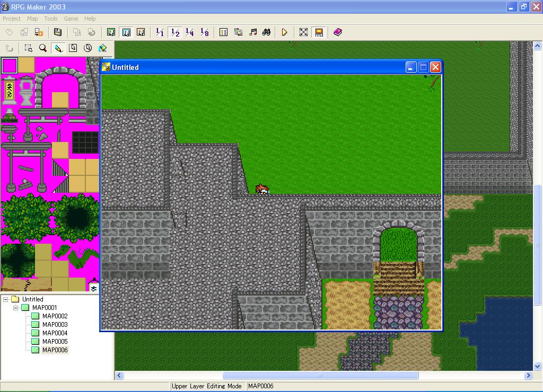Switch to Lower Layer editing mode
This screenshot has width=543, height=392.
tap(111, 32)
